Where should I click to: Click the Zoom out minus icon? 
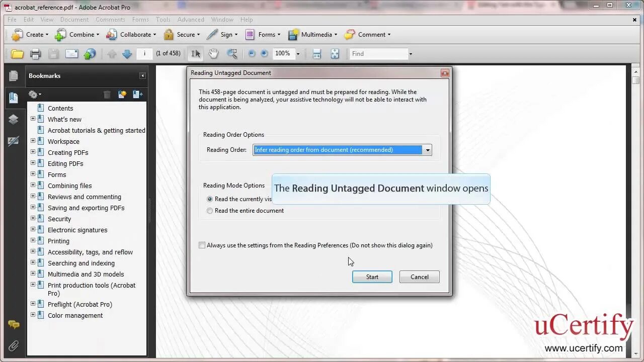(x=252, y=53)
